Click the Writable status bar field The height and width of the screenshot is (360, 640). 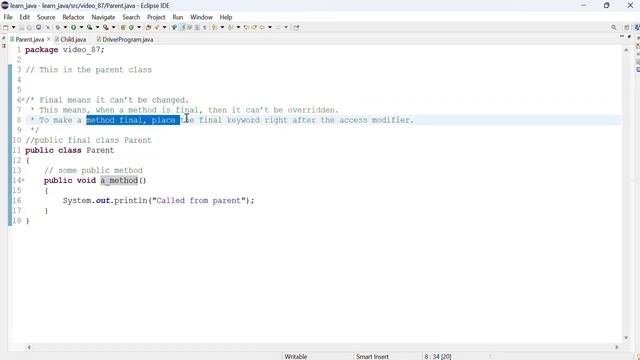[296, 356]
